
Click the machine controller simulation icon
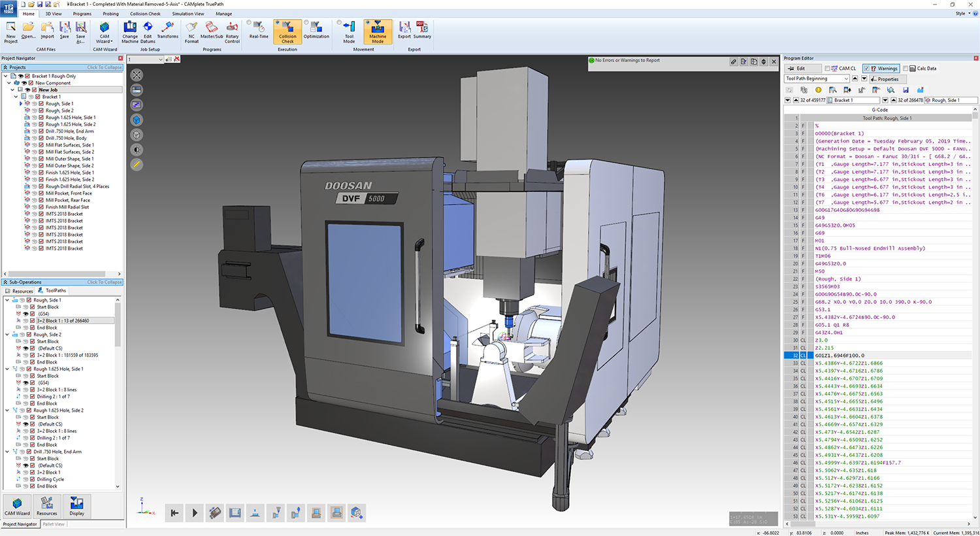click(x=215, y=513)
